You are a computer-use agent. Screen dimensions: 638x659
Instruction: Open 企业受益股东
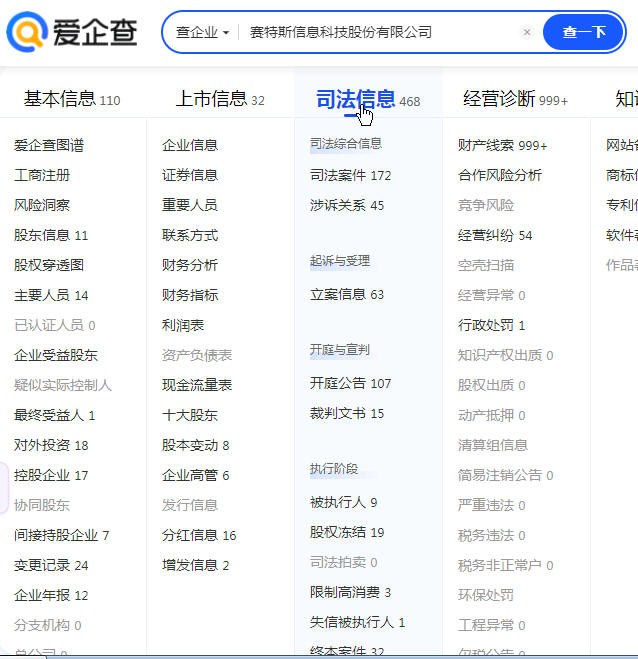[55, 356]
